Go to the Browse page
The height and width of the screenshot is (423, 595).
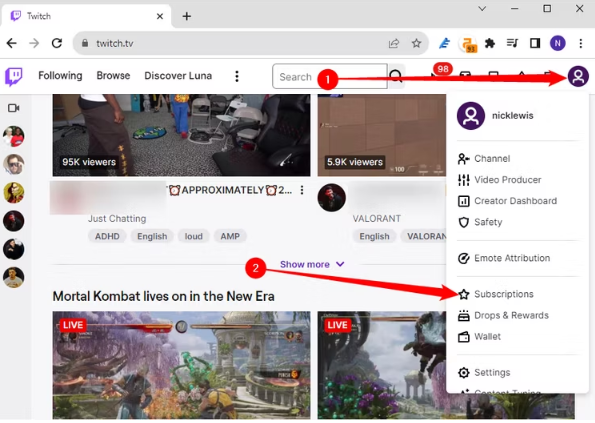click(x=113, y=76)
